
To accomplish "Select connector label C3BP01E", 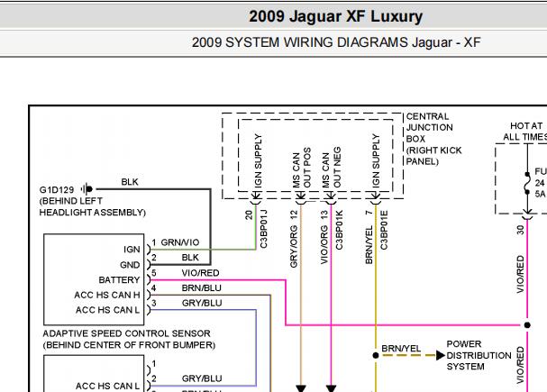I will [384, 230].
